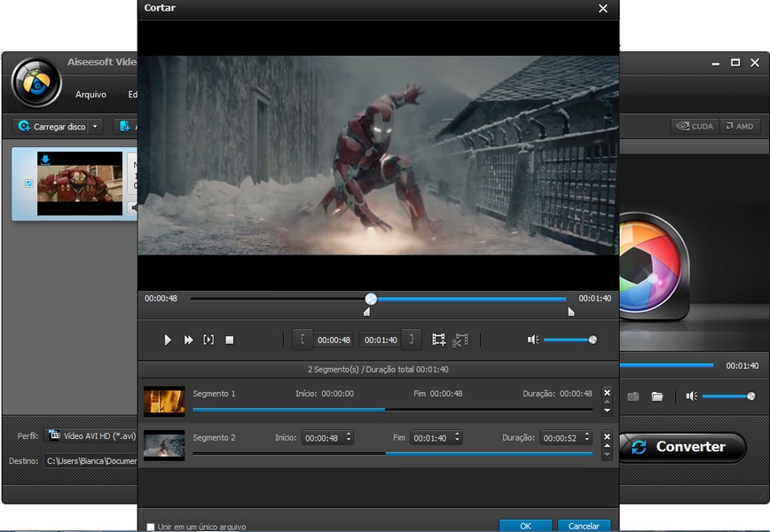This screenshot has height=532, width=770.
Task: Toggle AMD acceleration button
Action: 740,126
